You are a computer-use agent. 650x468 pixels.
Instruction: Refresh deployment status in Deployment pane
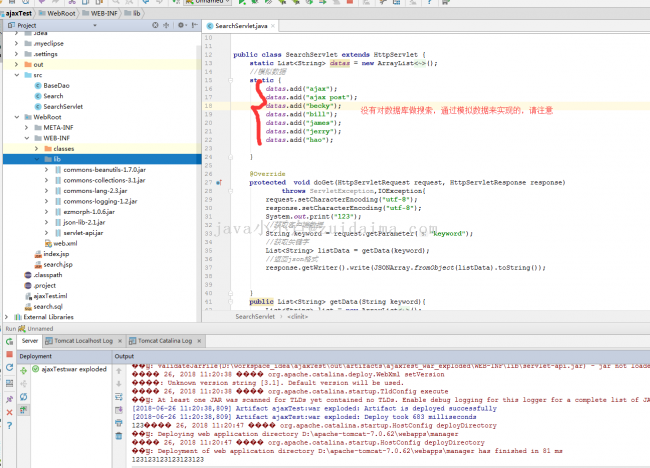[24, 397]
